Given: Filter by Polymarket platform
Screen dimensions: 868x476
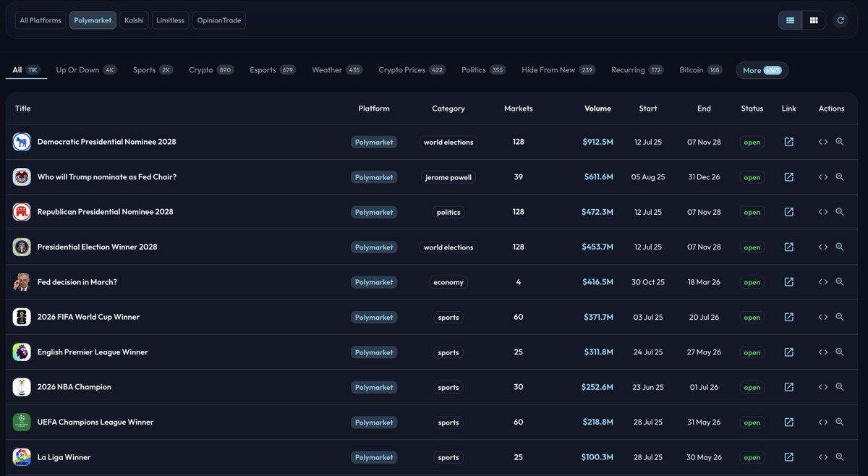Looking at the screenshot, I should click(x=93, y=20).
